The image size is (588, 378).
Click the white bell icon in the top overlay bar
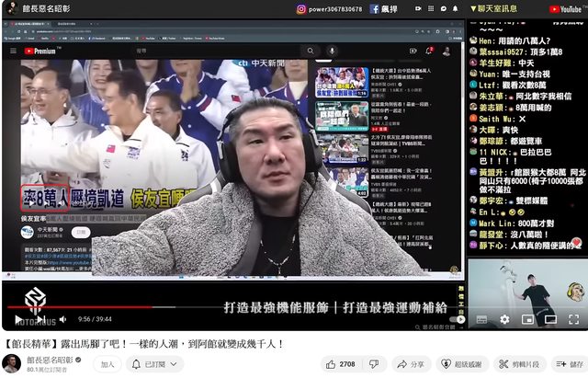pos(455,8)
